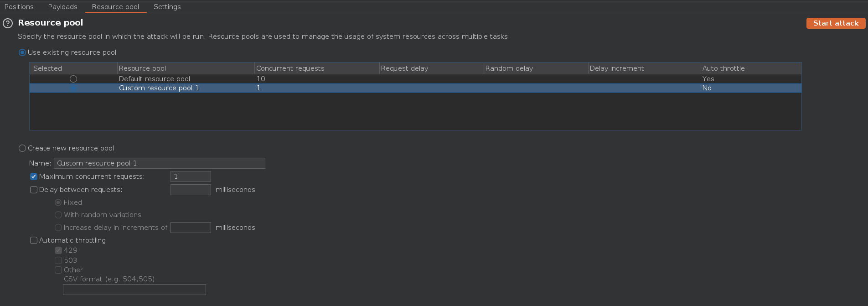Click the Default resource pool name cell
This screenshot has height=306, width=868.
(186, 79)
